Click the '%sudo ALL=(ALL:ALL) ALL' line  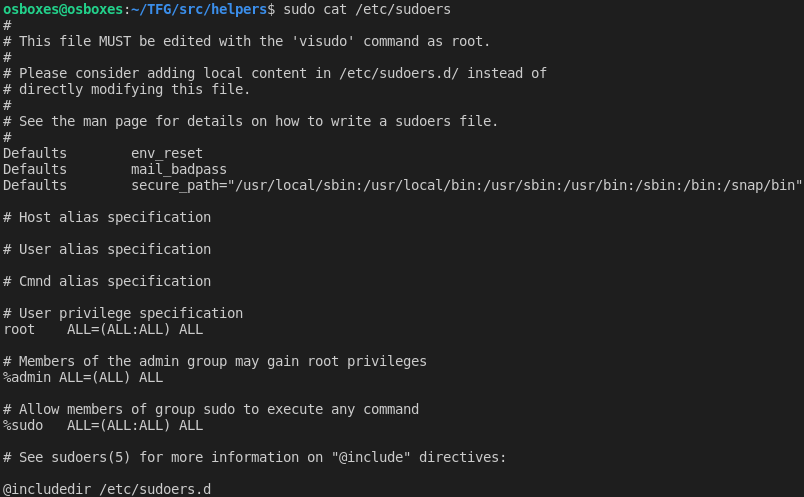(103, 425)
